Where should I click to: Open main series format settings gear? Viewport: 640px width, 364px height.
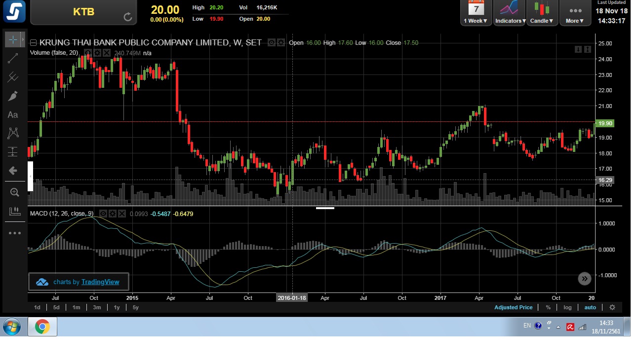280,43
